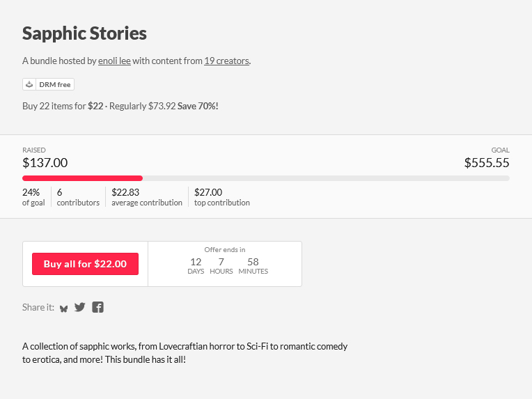Click the unfilled part of the progress bar
The image size is (532, 399).
click(326, 178)
